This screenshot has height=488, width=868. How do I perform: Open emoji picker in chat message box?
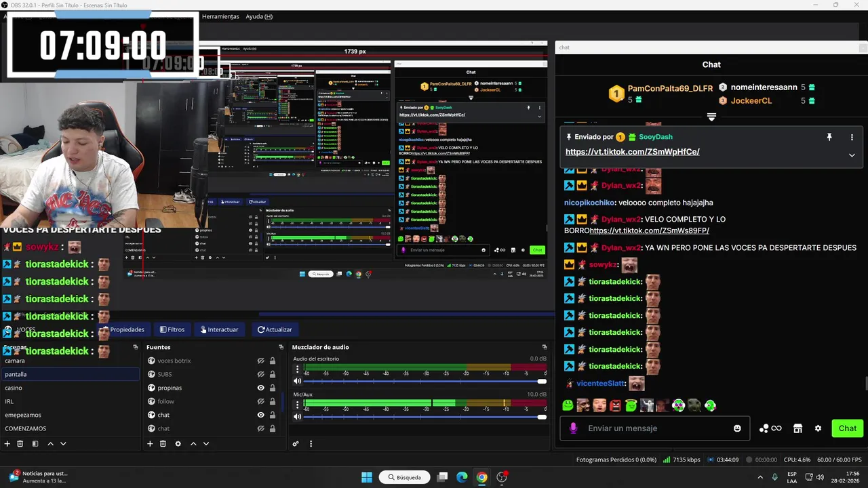737,428
